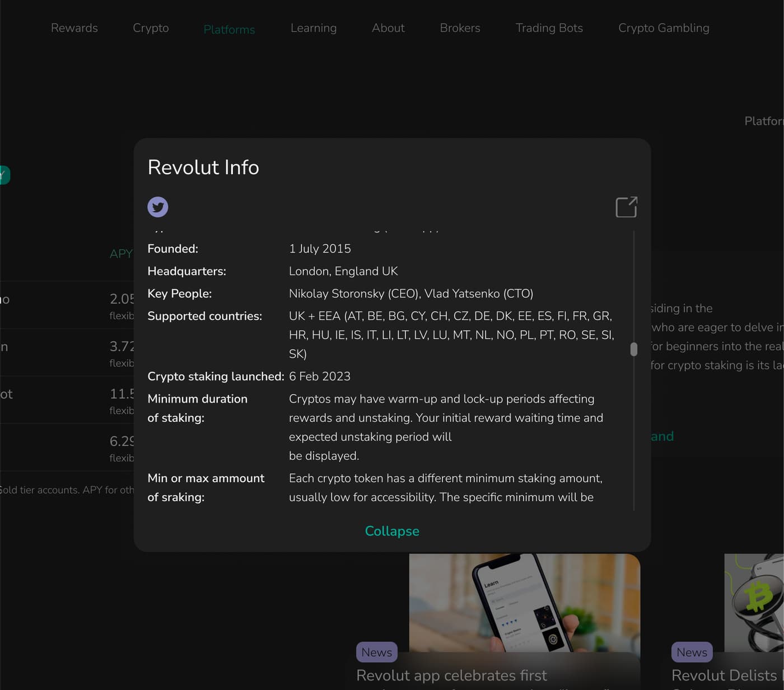This screenshot has height=690, width=784.
Task: Select supported countries list starting 'UK + EEA'
Action: coord(451,335)
